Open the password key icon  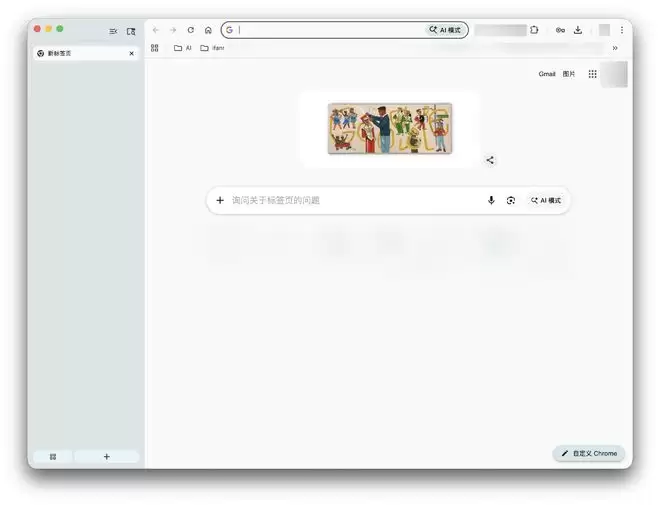(560, 30)
